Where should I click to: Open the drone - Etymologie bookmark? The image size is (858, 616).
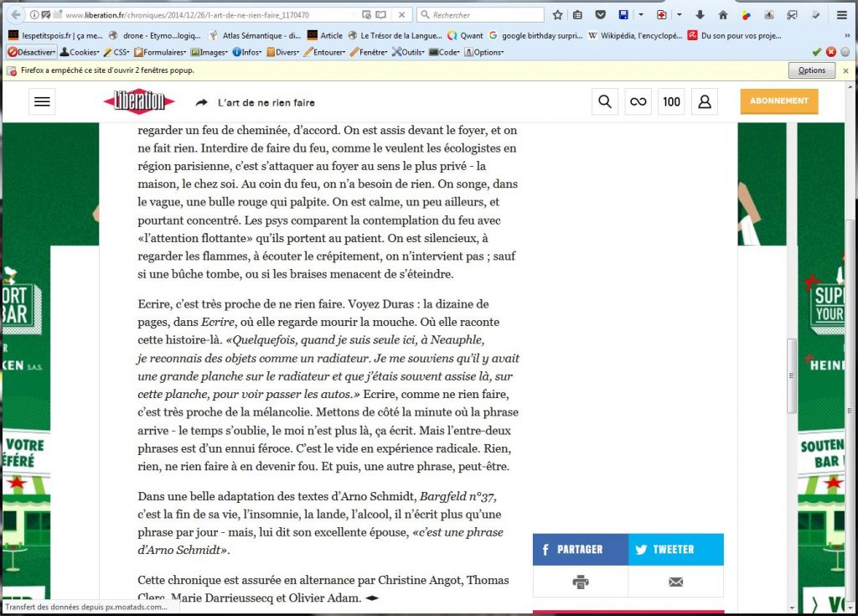[155, 35]
